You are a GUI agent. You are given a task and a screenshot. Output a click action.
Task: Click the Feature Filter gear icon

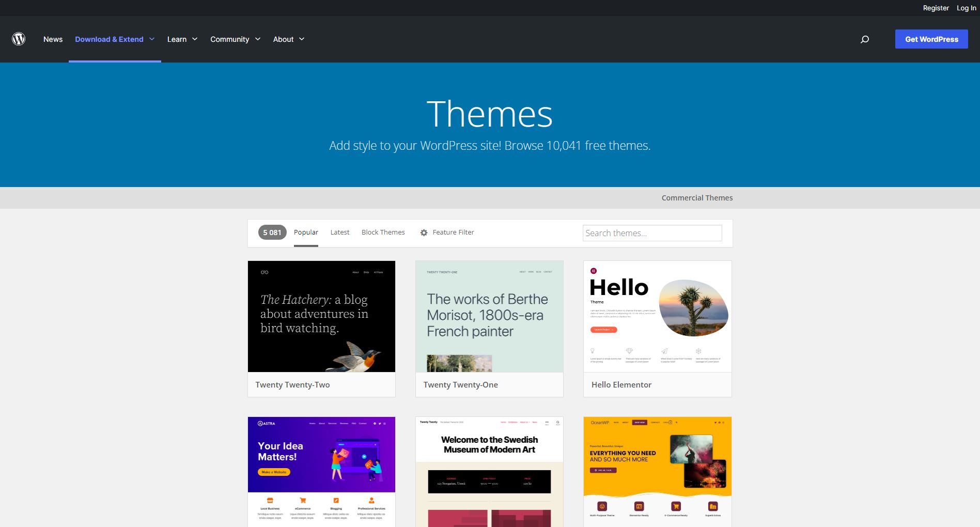424,233
